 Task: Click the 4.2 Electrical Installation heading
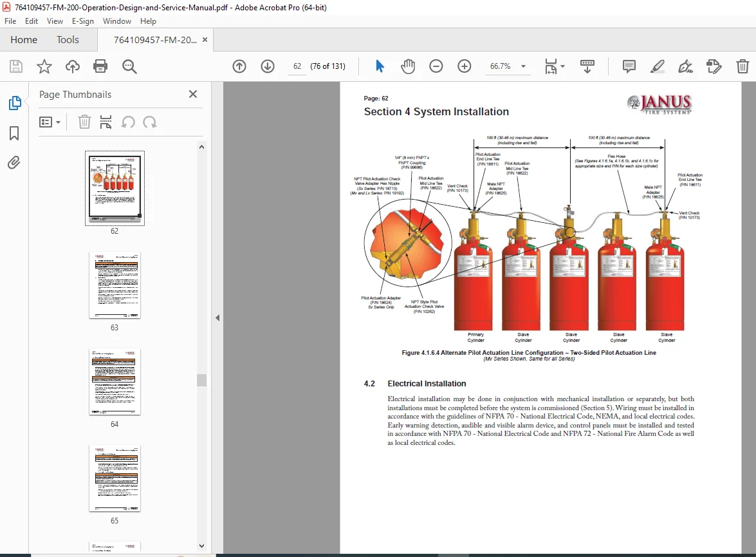[x=415, y=384]
